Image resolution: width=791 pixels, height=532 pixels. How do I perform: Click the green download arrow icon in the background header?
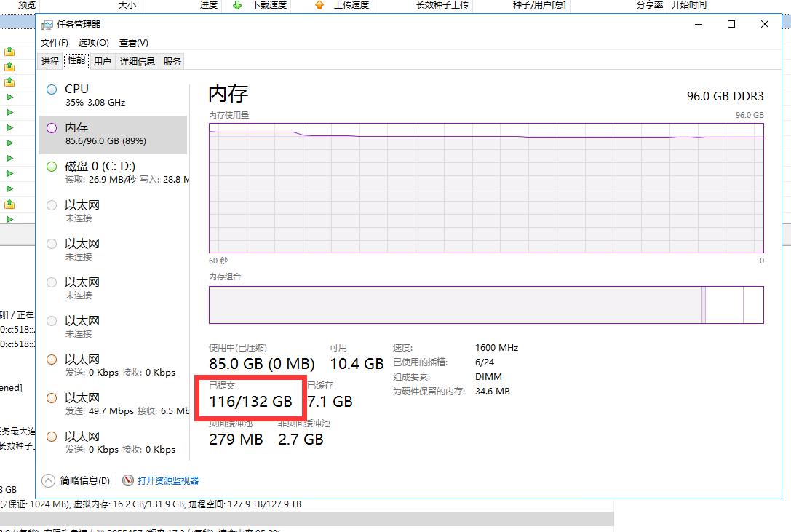tap(237, 5)
